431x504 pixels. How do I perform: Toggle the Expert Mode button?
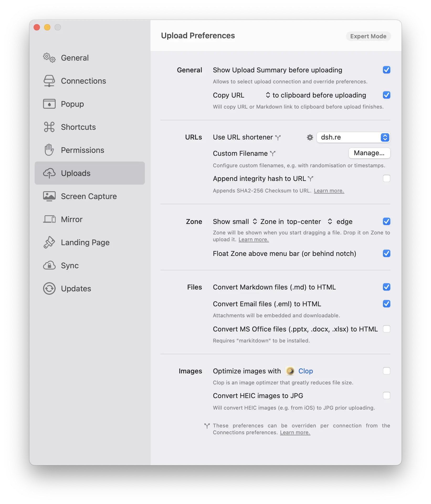click(368, 36)
